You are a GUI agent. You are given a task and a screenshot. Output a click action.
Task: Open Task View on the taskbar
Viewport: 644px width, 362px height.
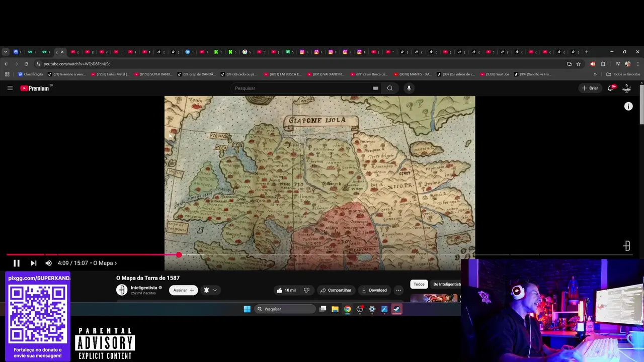click(323, 309)
